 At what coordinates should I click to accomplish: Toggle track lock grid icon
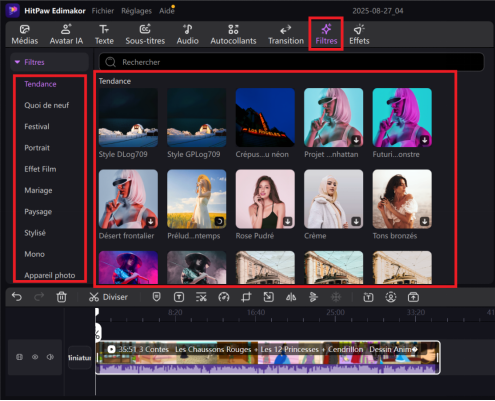(x=20, y=357)
